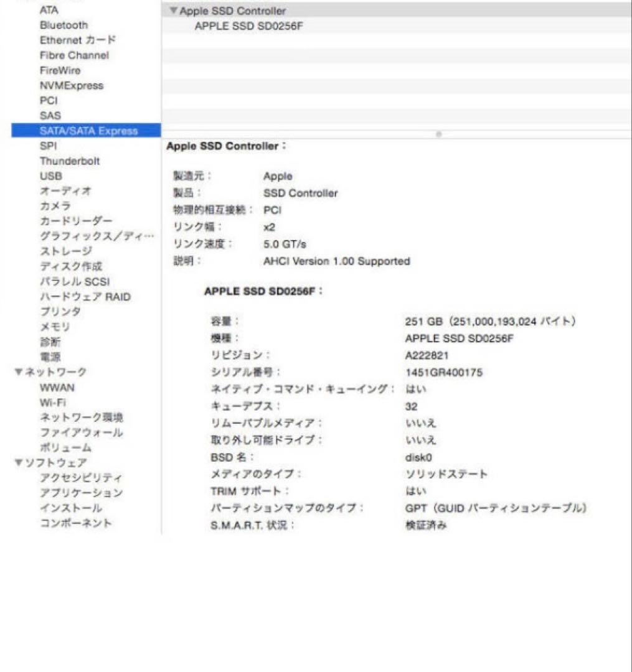Select ボリューム in the sidebar
The image size is (632, 672).
point(65,448)
